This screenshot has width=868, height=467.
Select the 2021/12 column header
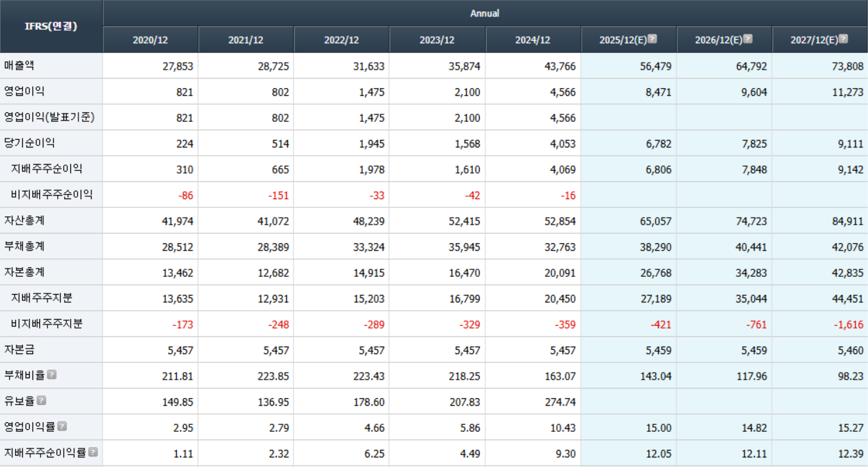(246, 40)
